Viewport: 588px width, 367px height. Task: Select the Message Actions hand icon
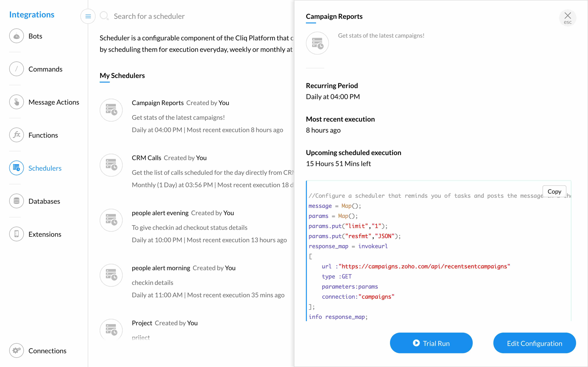pyautogui.click(x=16, y=102)
